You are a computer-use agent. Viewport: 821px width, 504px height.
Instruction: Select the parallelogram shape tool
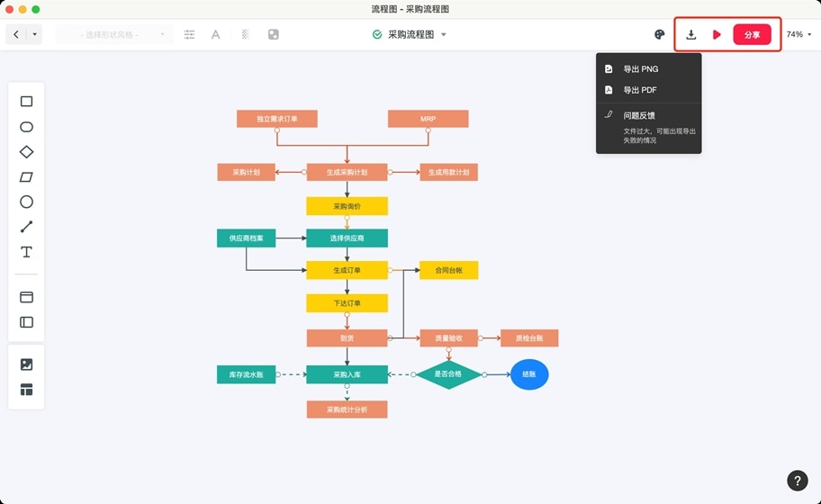pyautogui.click(x=26, y=177)
